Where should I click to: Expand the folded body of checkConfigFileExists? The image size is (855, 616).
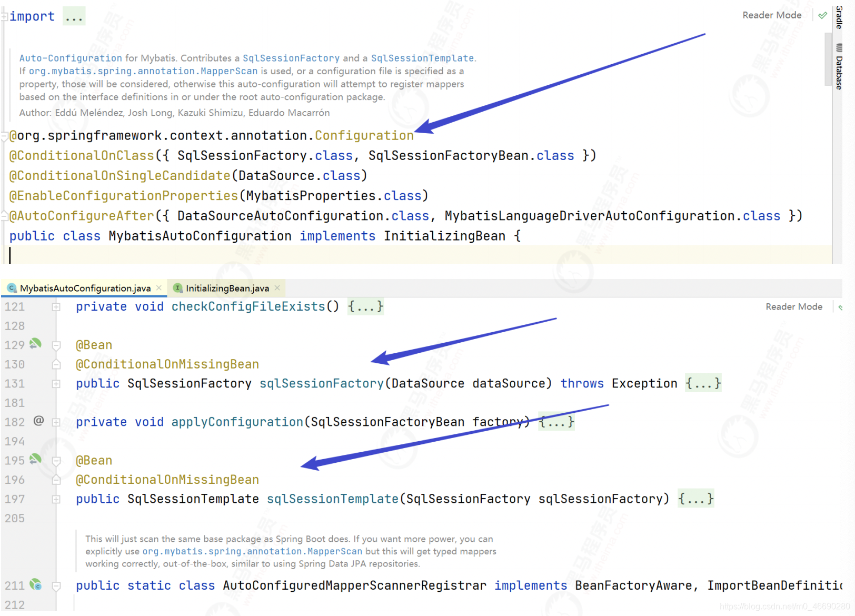click(365, 307)
